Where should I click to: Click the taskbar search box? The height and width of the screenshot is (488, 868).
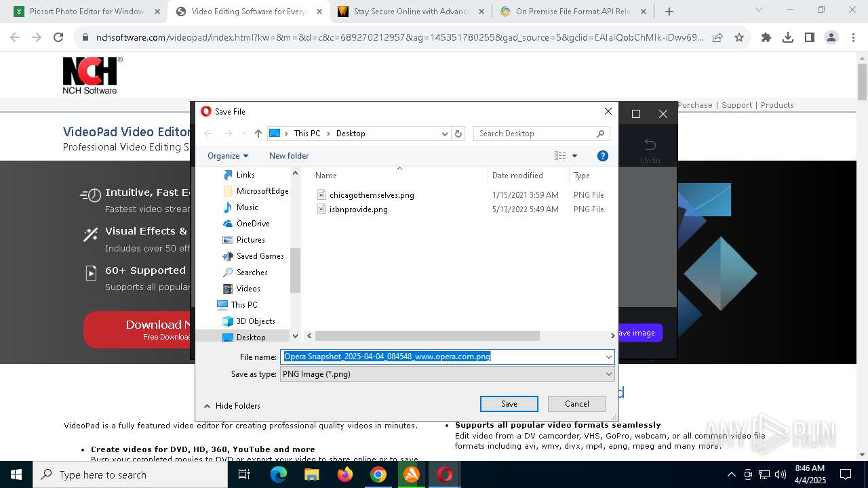[130, 474]
